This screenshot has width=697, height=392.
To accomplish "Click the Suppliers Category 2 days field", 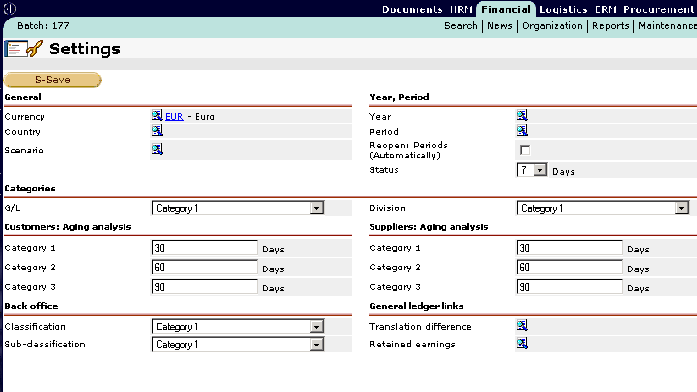I will coord(569,267).
